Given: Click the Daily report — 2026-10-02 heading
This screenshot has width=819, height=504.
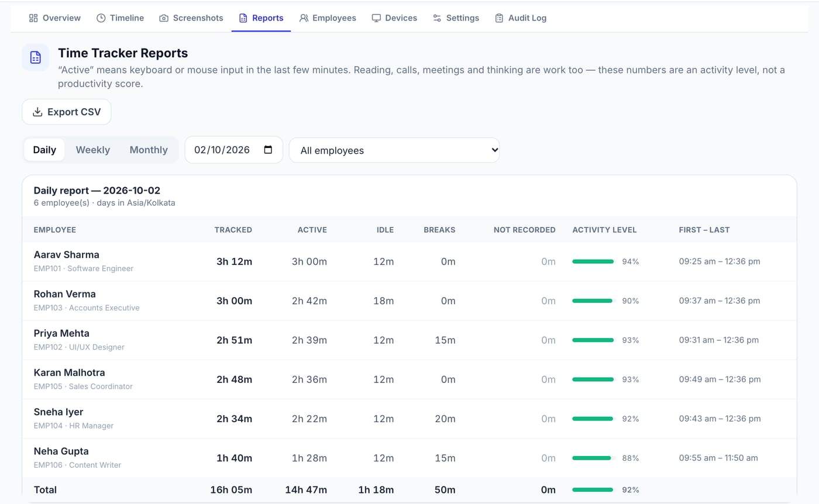Looking at the screenshot, I should (97, 191).
